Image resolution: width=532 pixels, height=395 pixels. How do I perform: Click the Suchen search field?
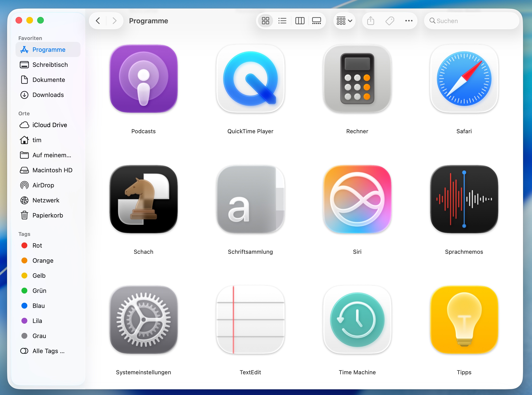472,21
